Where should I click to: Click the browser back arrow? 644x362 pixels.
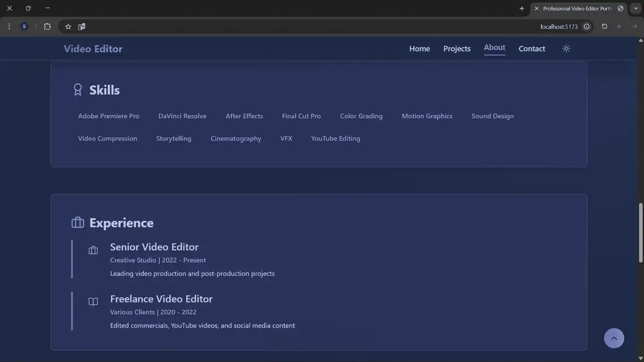620,26
